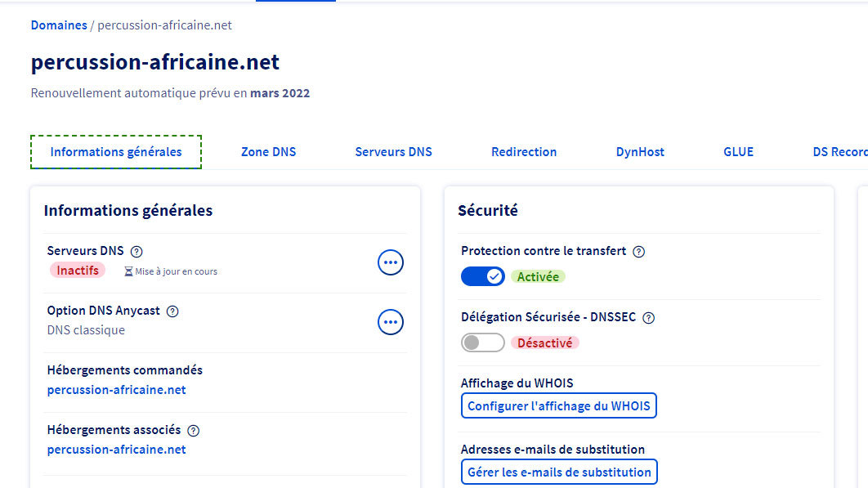Click help icon beside Option DNS Anycast

(x=172, y=311)
